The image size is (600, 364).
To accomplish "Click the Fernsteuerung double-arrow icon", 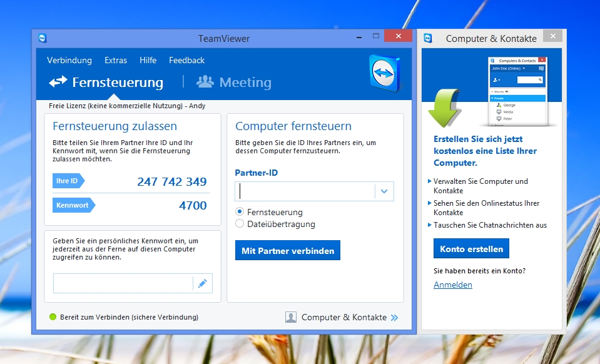I will pyautogui.click(x=58, y=82).
